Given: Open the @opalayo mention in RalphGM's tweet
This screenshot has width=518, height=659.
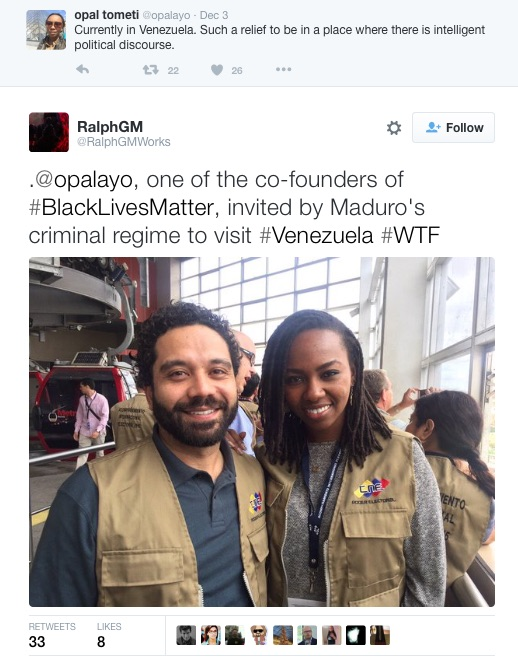Looking at the screenshot, I should (x=83, y=180).
